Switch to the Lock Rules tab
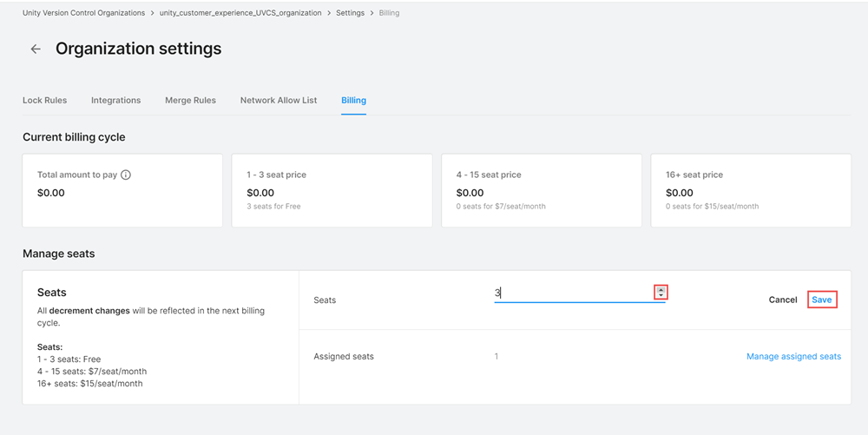The width and height of the screenshot is (868, 435). coord(44,101)
